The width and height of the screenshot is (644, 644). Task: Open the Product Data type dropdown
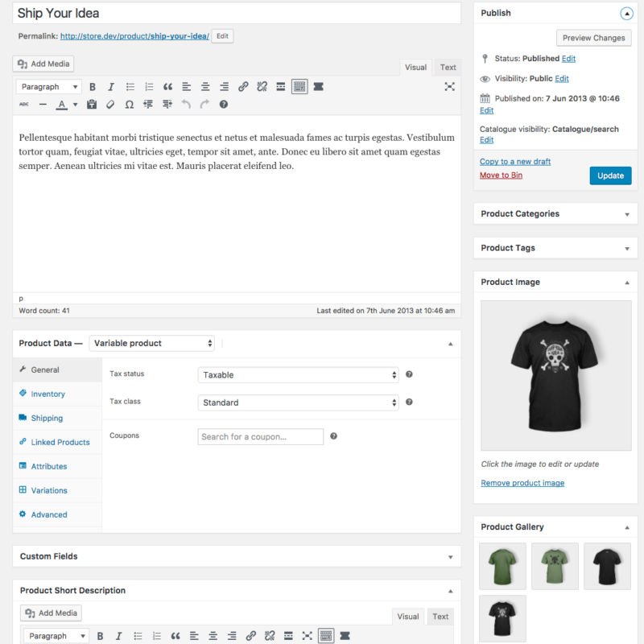(x=151, y=343)
